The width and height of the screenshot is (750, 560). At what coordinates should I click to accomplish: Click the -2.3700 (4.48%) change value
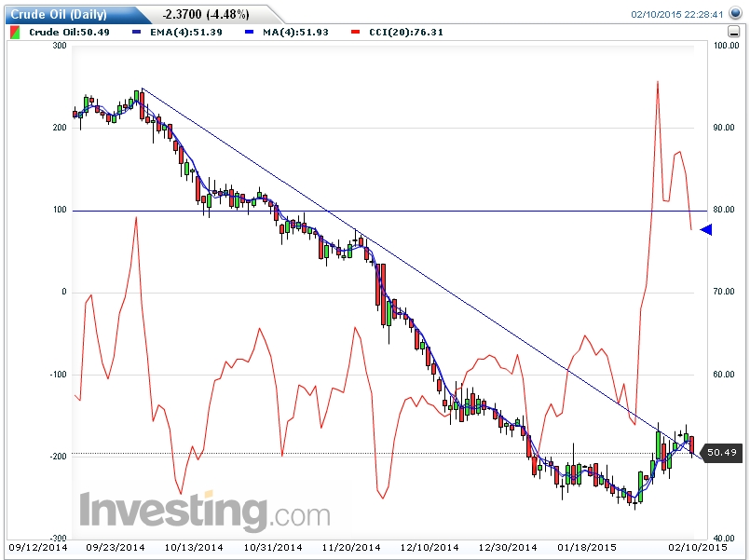206,15
